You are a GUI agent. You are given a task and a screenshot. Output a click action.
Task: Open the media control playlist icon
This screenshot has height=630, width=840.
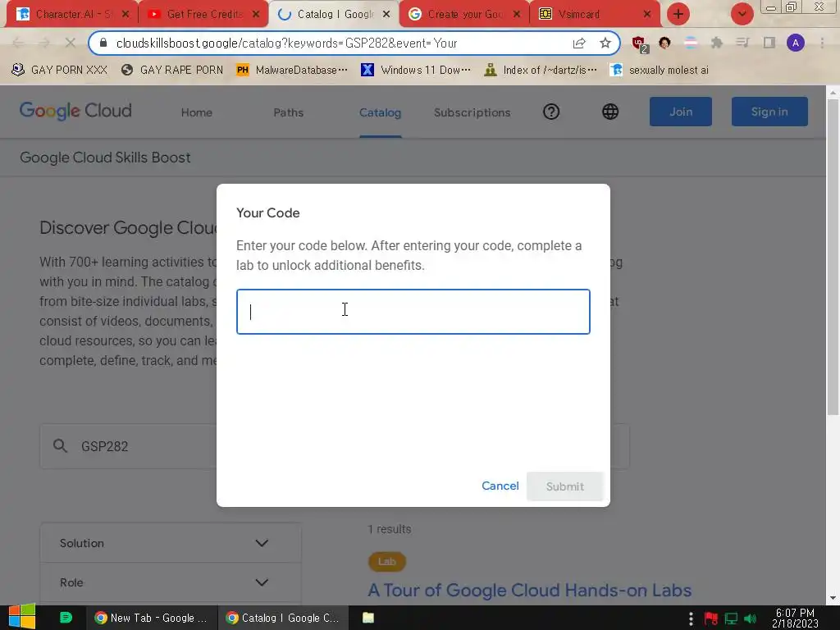[x=742, y=43]
